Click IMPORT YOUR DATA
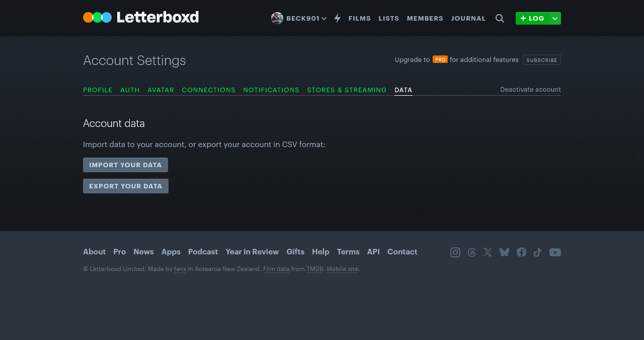Screen dimensions: 644x340 coord(125,165)
